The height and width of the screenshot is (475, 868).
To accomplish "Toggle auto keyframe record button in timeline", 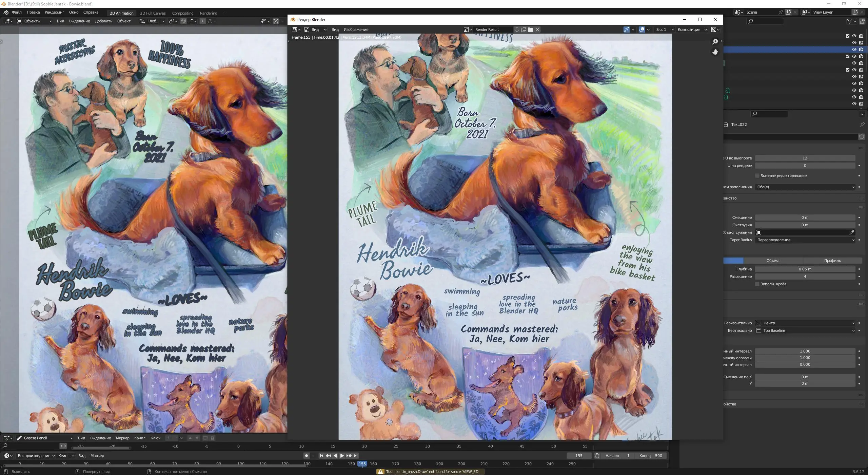I will [307, 456].
